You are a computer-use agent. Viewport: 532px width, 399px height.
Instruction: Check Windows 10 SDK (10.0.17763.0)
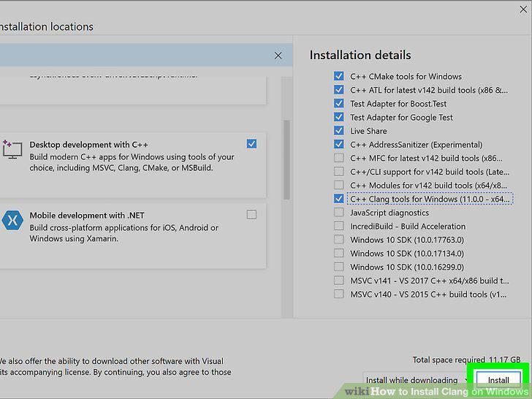point(338,240)
